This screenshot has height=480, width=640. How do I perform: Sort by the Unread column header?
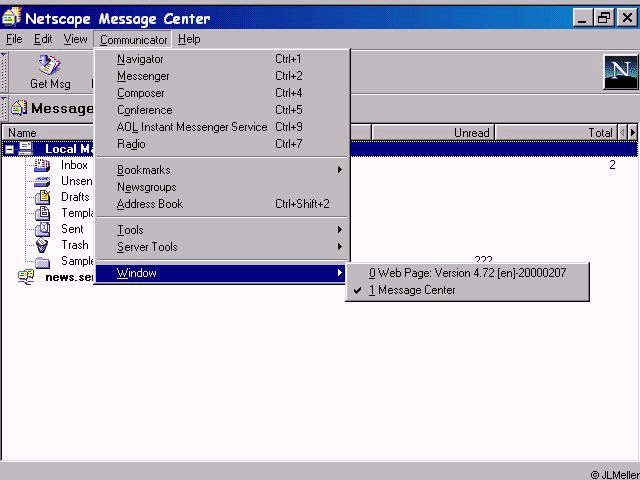point(433,133)
